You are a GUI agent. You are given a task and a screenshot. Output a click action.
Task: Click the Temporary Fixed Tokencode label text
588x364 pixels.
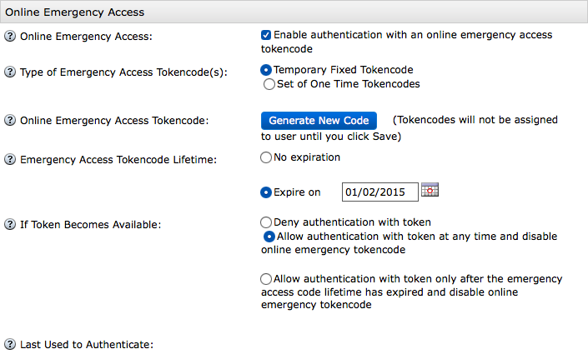(343, 70)
